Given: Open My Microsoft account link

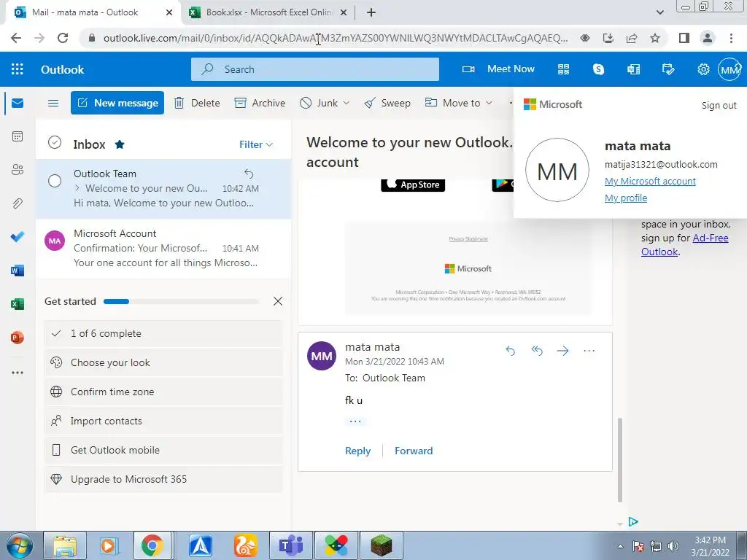Looking at the screenshot, I should click(650, 181).
